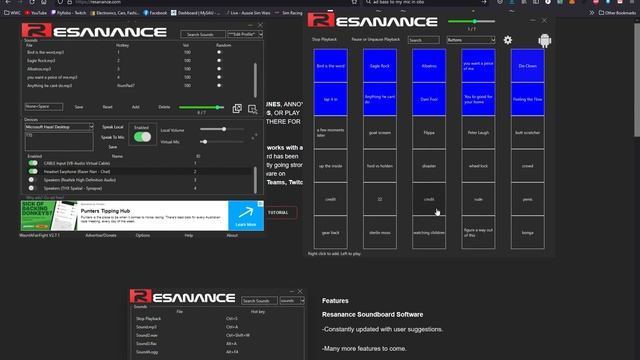This screenshot has height=360, width=640.
Task: Select the Eagle Rock.mp3 row in the sounds list
Action: tap(139, 60)
